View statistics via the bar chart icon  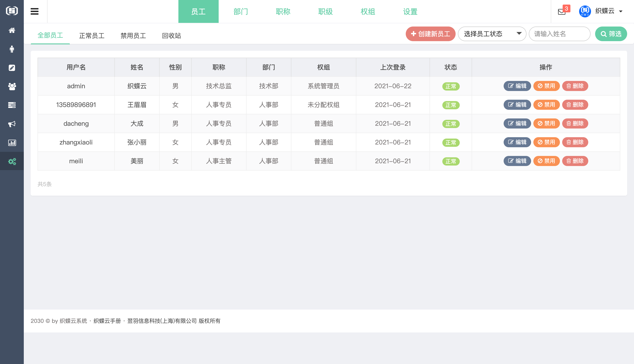pyautogui.click(x=12, y=143)
